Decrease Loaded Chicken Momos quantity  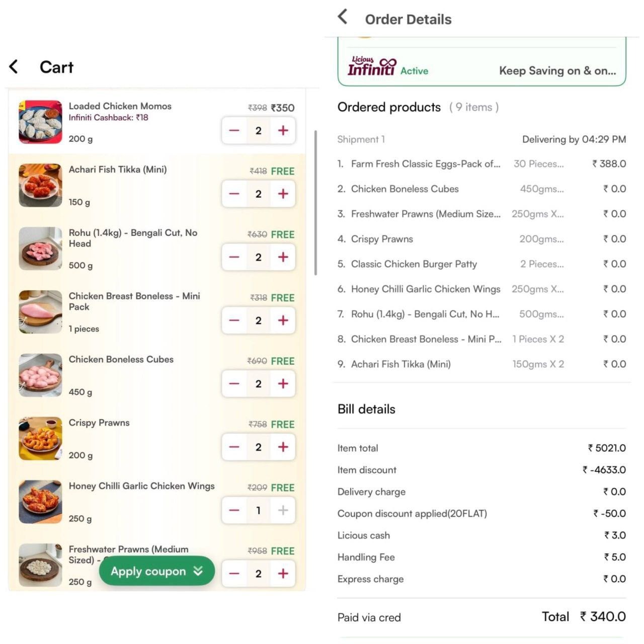(x=234, y=131)
